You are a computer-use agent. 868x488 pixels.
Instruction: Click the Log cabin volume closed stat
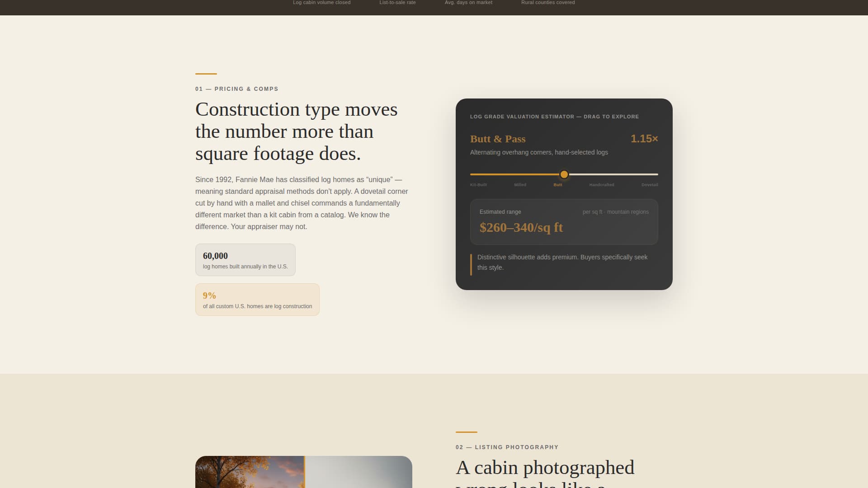tap(321, 3)
